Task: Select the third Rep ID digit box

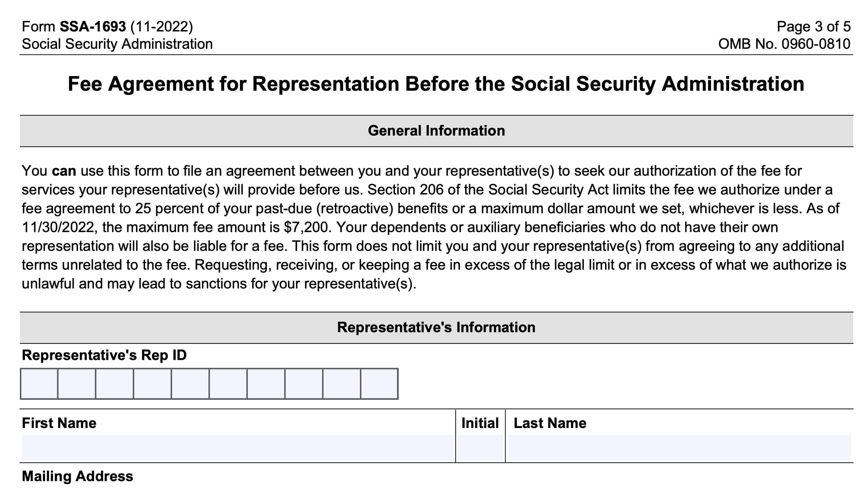Action: tap(115, 384)
